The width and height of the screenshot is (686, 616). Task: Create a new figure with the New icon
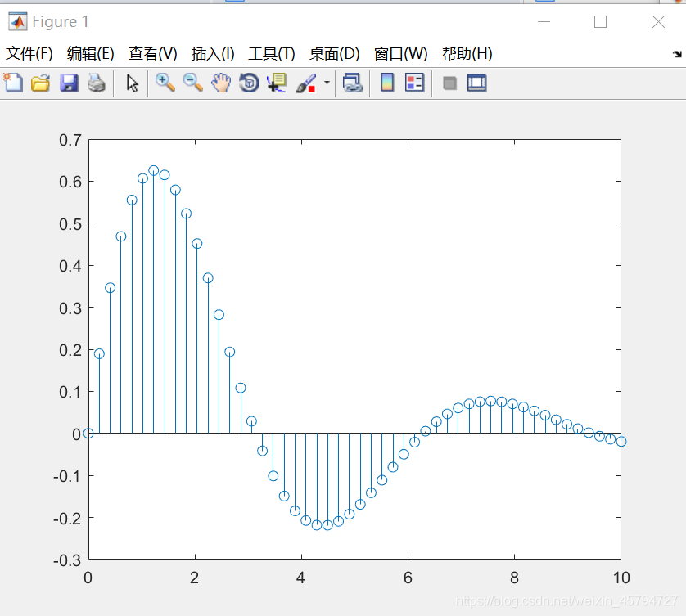(13, 83)
